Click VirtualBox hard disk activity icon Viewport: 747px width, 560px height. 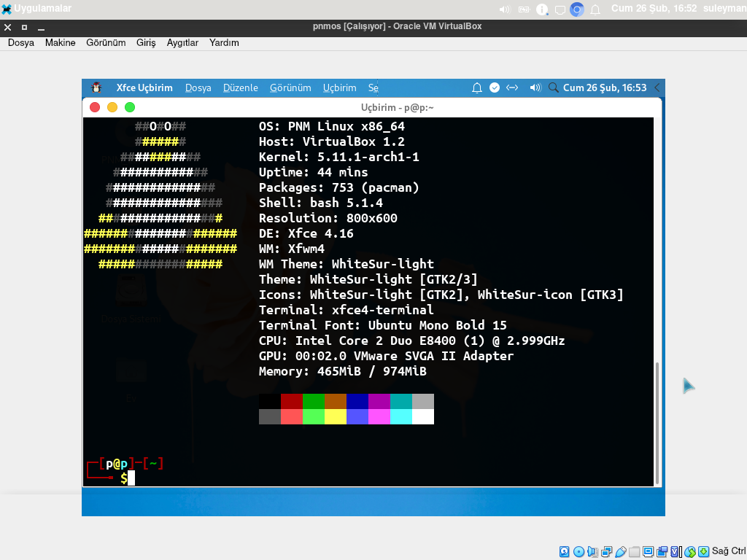pyautogui.click(x=565, y=552)
